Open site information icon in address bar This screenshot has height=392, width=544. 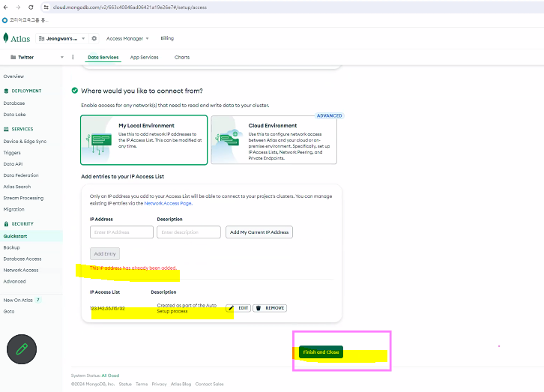[46, 7]
